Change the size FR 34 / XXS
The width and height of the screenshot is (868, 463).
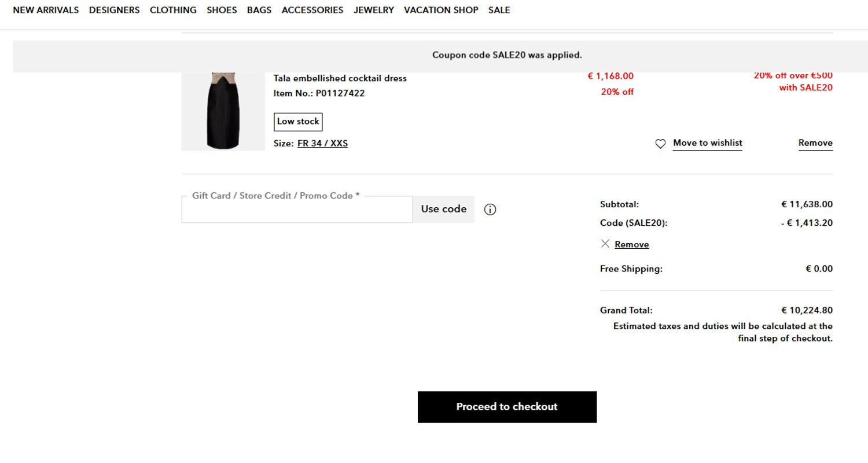click(x=322, y=143)
